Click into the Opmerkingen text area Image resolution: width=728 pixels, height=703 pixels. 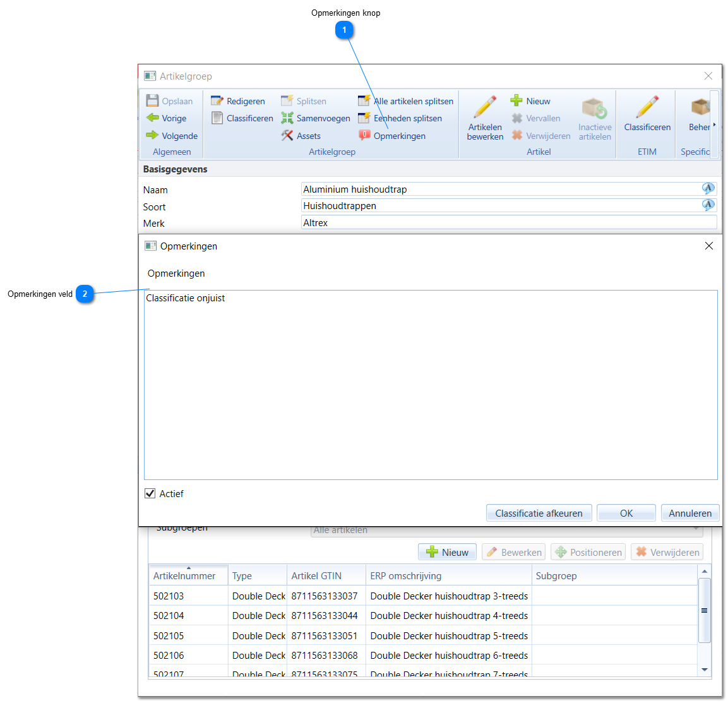tap(431, 385)
